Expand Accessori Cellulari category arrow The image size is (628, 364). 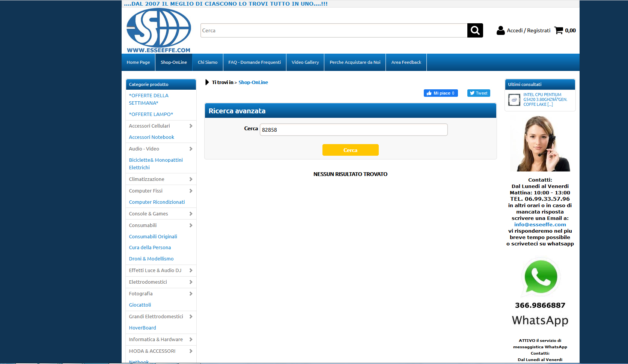coord(191,126)
